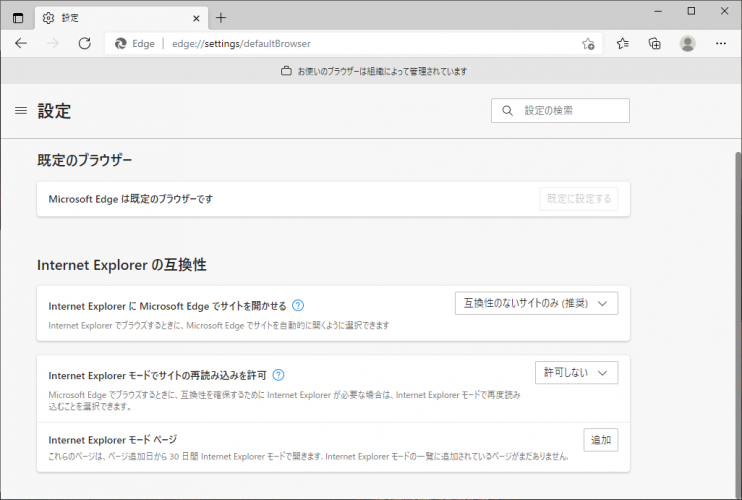
Task: Click the Edge logo in address bar
Action: tap(121, 44)
